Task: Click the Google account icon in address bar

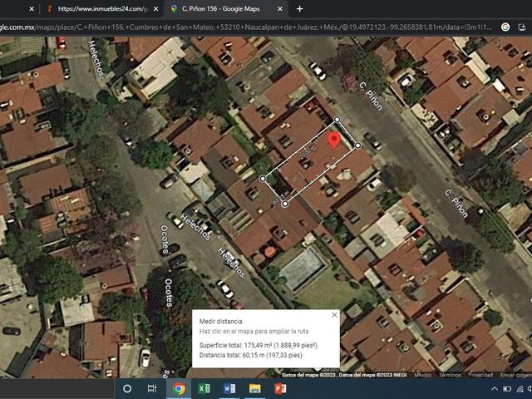Action: (505, 27)
